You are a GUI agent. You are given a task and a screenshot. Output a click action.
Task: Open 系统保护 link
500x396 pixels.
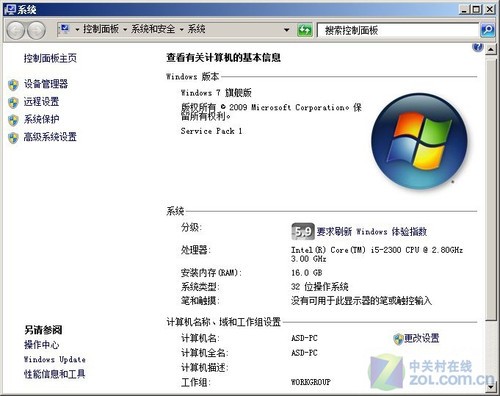pos(41,119)
